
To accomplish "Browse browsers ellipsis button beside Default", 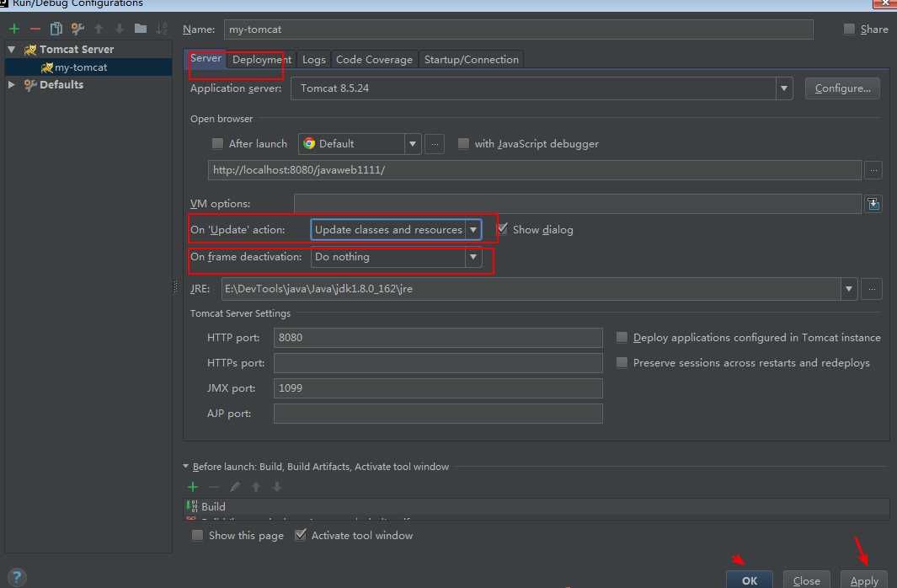I will click(435, 143).
